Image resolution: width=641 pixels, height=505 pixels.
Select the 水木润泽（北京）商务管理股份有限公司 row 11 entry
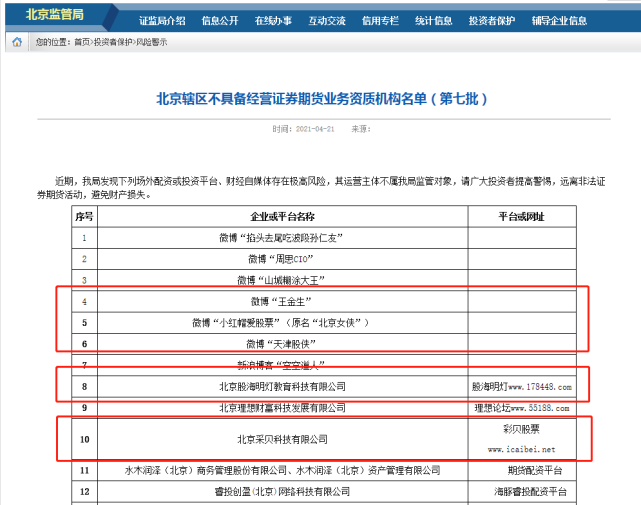tap(282, 471)
